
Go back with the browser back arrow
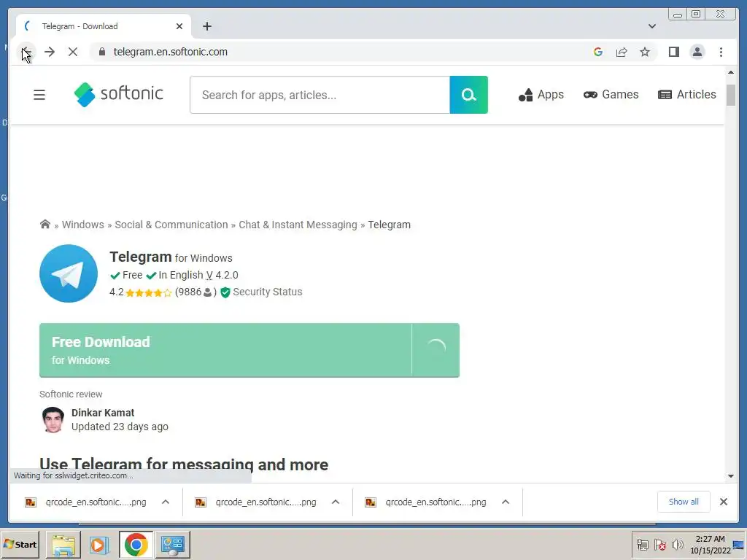(x=26, y=52)
